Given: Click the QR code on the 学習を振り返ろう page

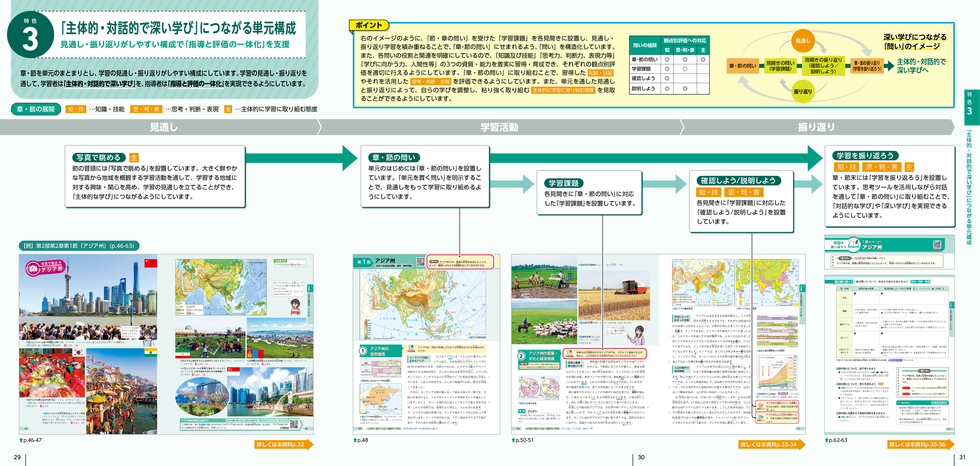Looking at the screenshot, I should click(x=937, y=244).
